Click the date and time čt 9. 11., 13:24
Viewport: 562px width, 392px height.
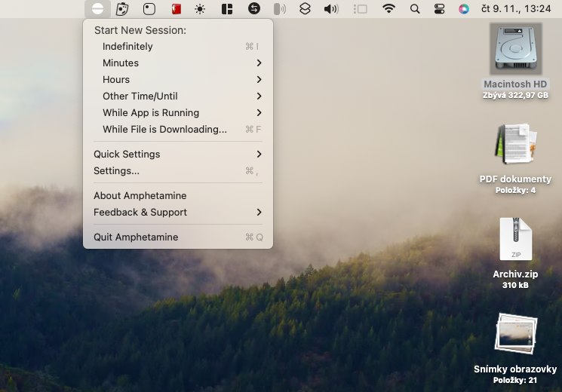(516, 8)
